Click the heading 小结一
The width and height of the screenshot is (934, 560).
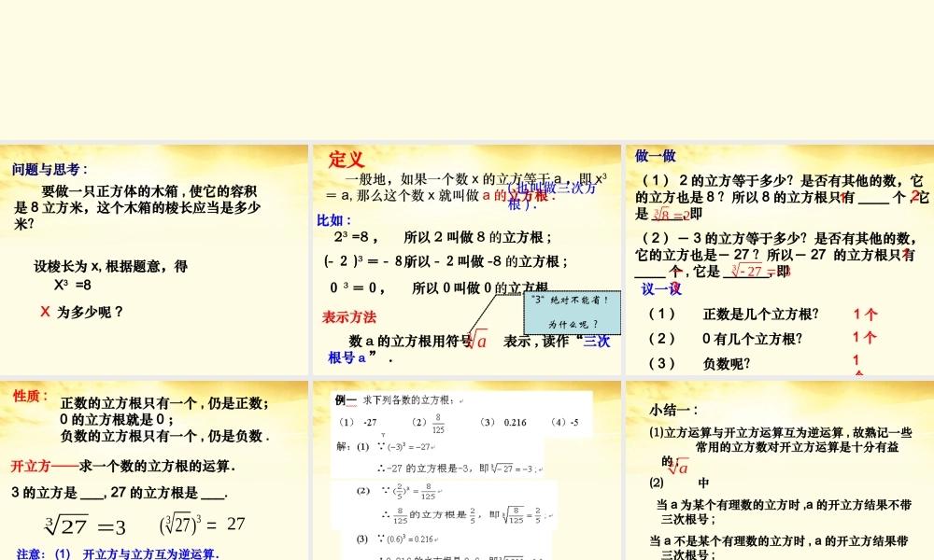673,410
